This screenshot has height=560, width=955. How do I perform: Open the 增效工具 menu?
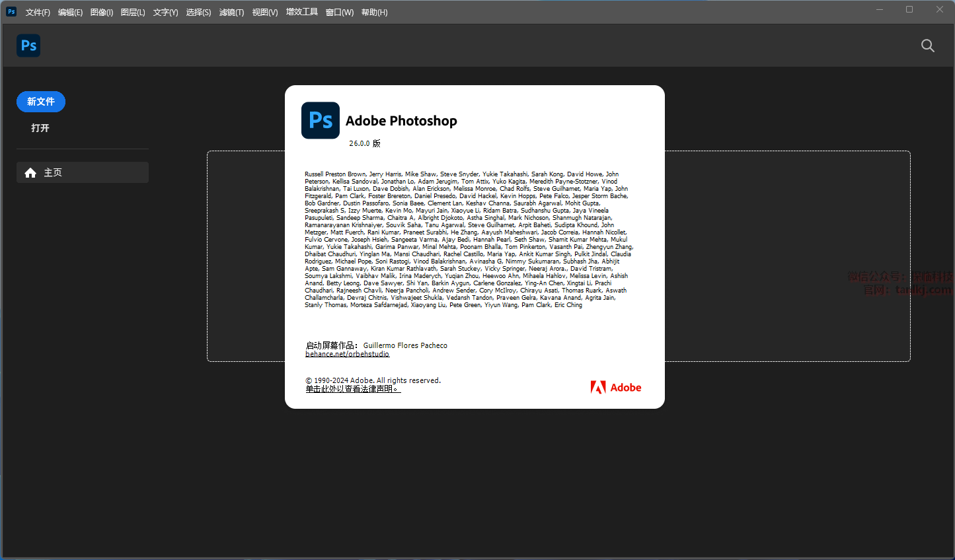[302, 12]
